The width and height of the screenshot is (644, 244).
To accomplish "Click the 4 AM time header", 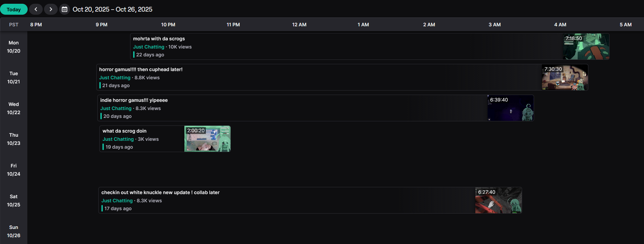I will 560,25.
